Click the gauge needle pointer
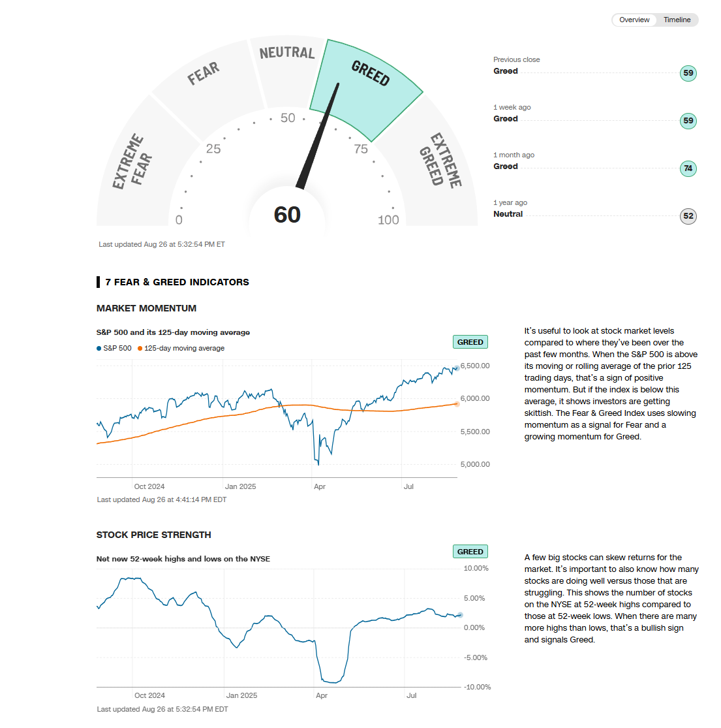The height and width of the screenshot is (728, 721). [x=320, y=136]
